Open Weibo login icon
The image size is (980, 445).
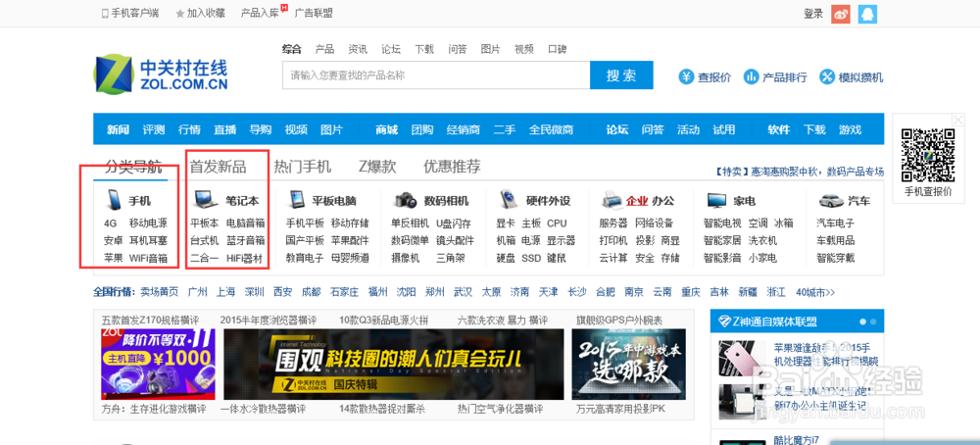pos(841,14)
